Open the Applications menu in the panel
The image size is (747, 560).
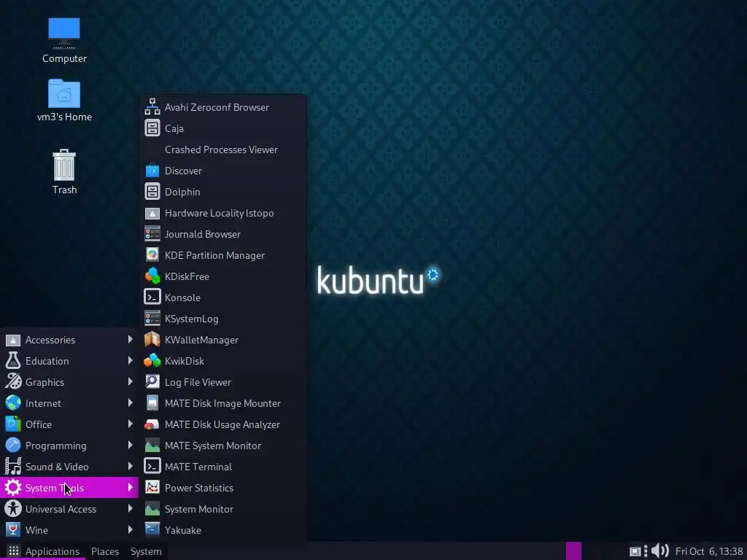tap(53, 551)
